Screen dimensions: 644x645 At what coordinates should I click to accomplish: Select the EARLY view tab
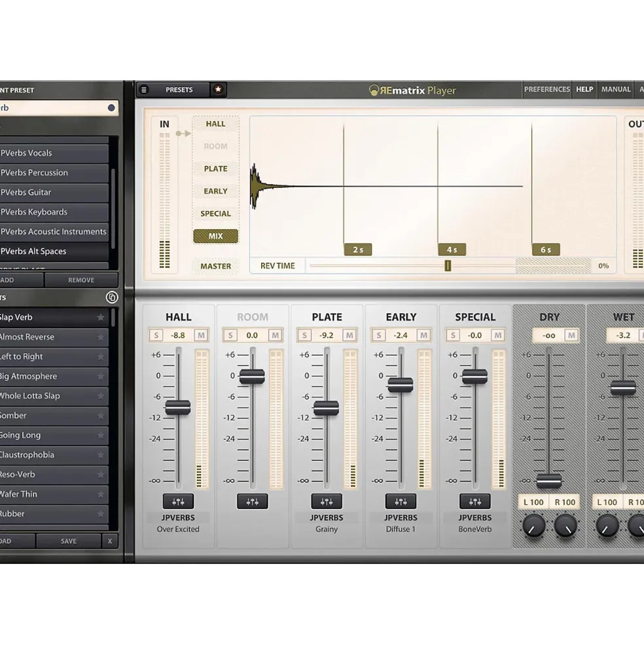(x=215, y=191)
